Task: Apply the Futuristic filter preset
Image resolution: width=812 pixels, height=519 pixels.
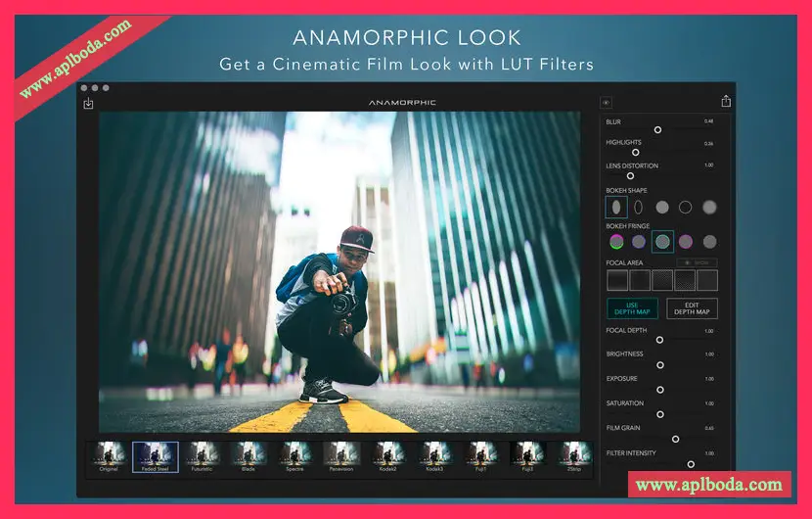Action: [x=202, y=454]
